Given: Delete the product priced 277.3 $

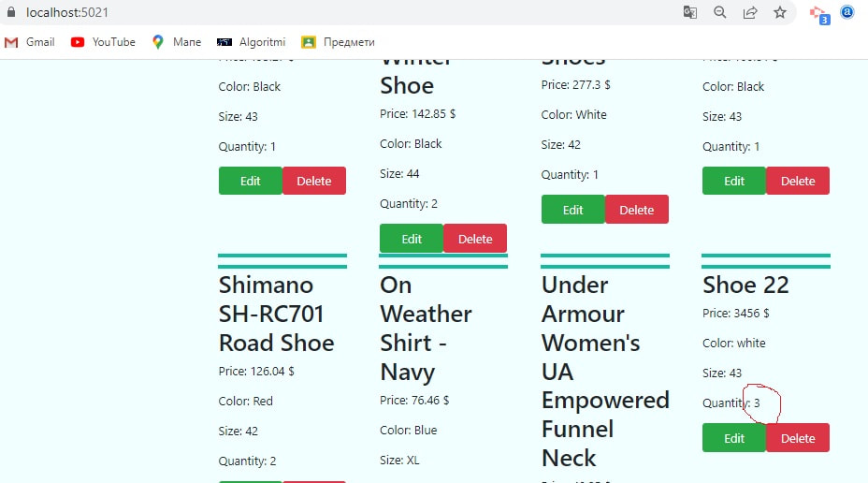Looking at the screenshot, I should point(637,210).
